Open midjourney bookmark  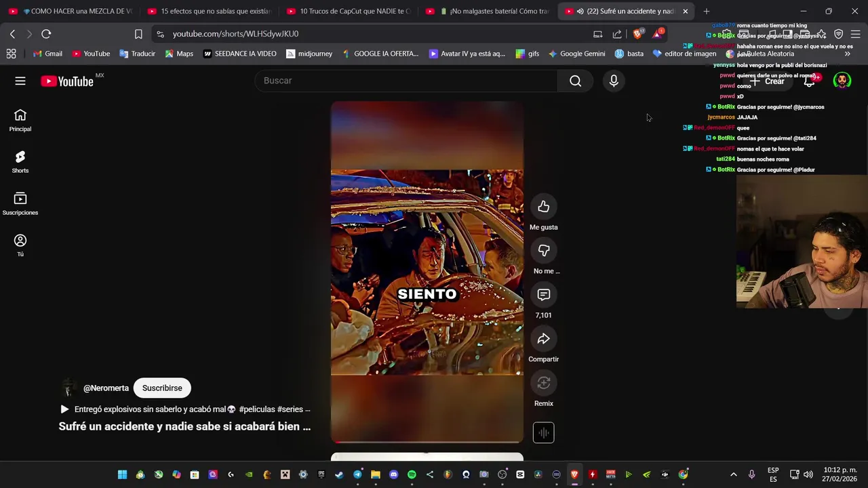tap(309, 54)
